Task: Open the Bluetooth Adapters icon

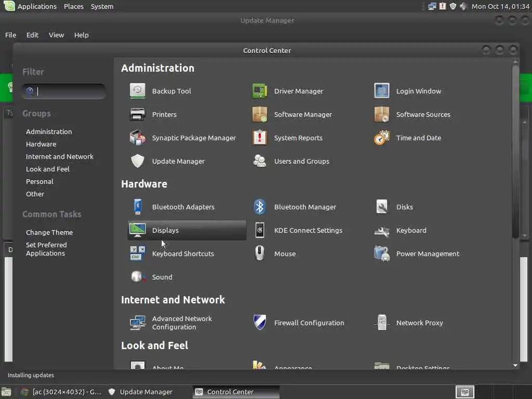Action: 137,207
